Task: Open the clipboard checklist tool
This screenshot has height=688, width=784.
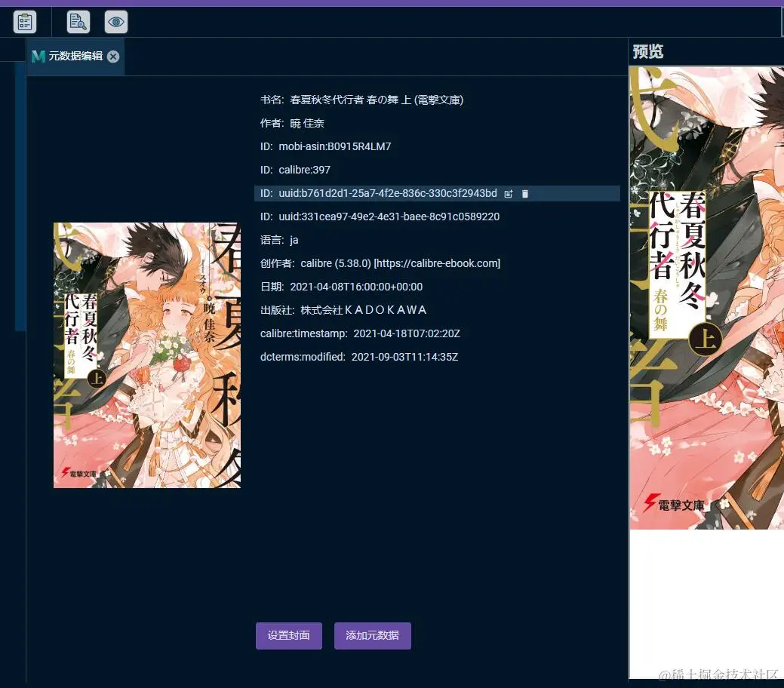Action: (x=24, y=22)
